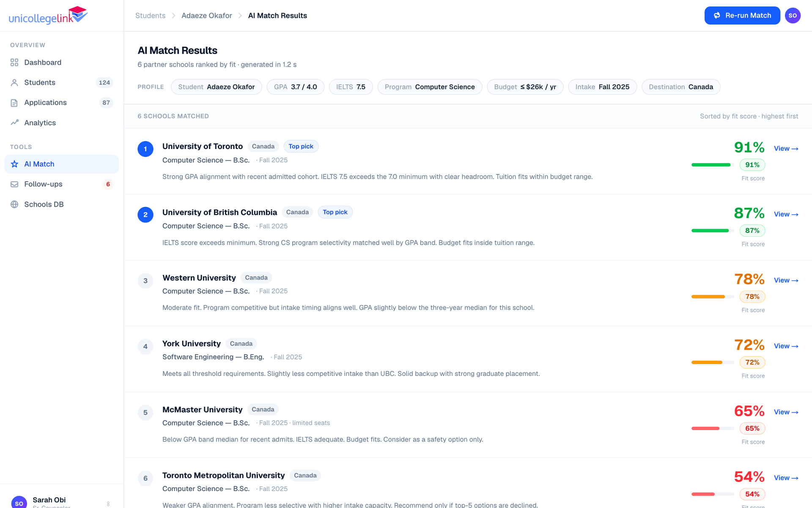Click the Follow-ups red badge 6
Screen dimensions: 812x508
pyautogui.click(x=108, y=184)
